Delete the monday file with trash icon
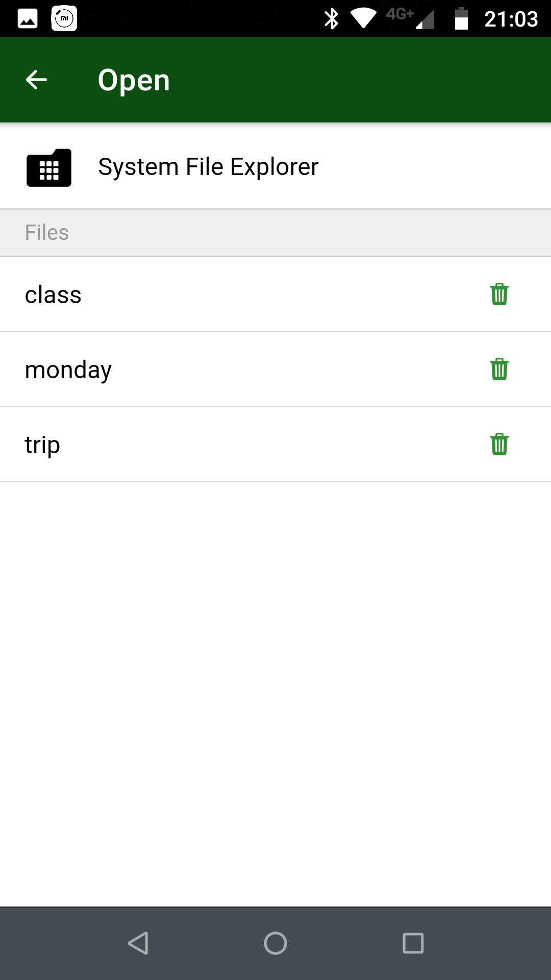 click(x=499, y=369)
